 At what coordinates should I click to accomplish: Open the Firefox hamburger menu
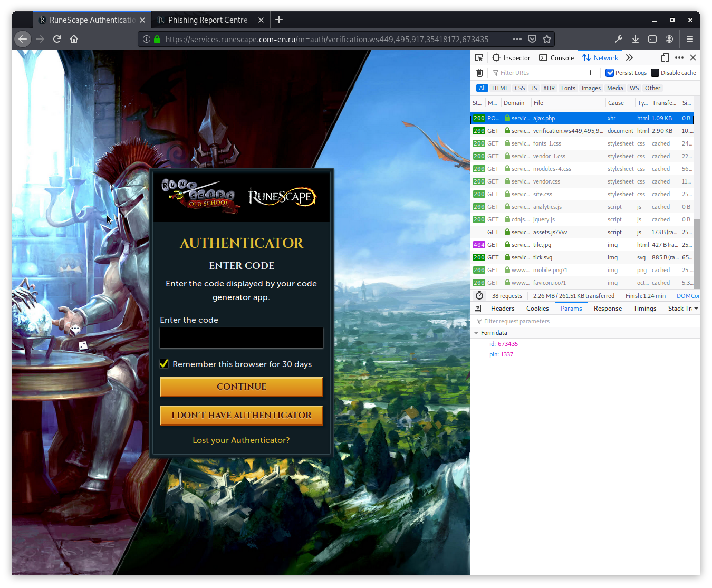690,39
